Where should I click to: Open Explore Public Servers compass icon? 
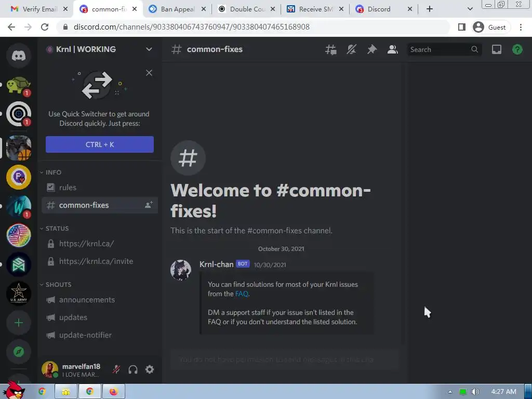coord(19,352)
